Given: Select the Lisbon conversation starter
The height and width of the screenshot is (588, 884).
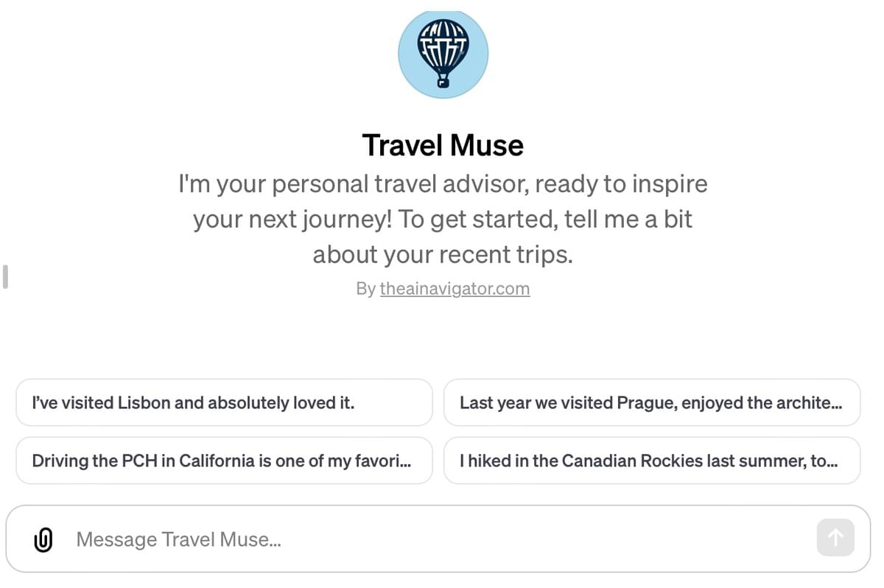Looking at the screenshot, I should pyautogui.click(x=224, y=403).
